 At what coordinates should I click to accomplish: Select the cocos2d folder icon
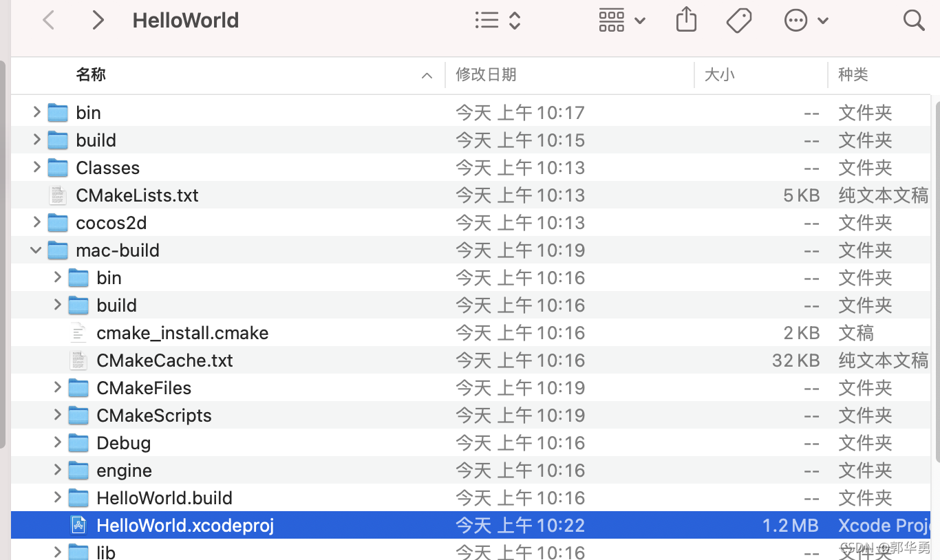tap(58, 222)
